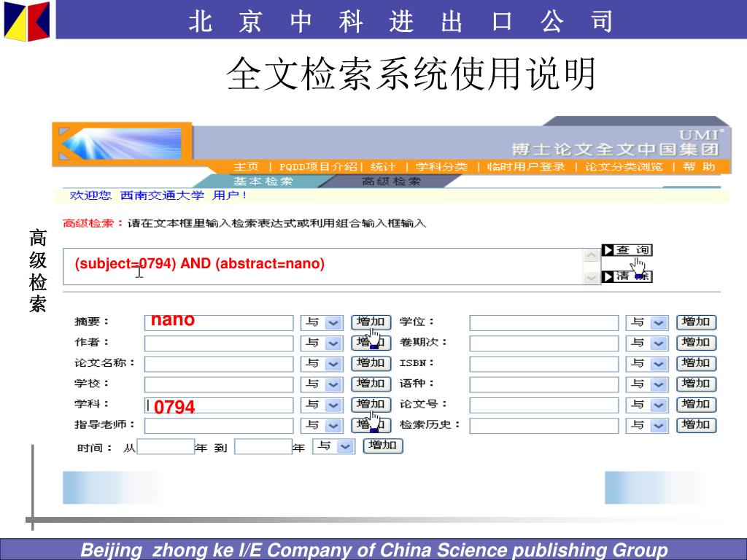Click 增加 button in 论文名称 row
Screen dimensions: 747x560
coord(371,363)
